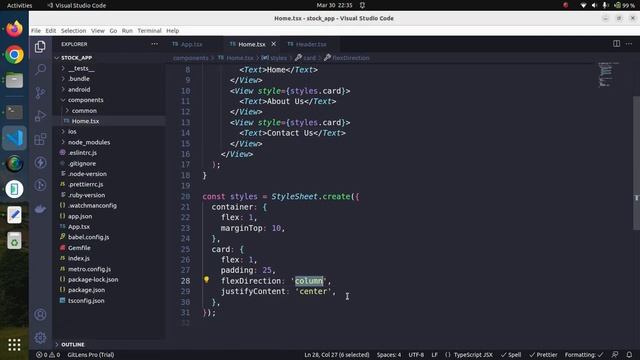This screenshot has width=640, height=360.
Task: Expand the OUTLINE section
Action: point(73,344)
